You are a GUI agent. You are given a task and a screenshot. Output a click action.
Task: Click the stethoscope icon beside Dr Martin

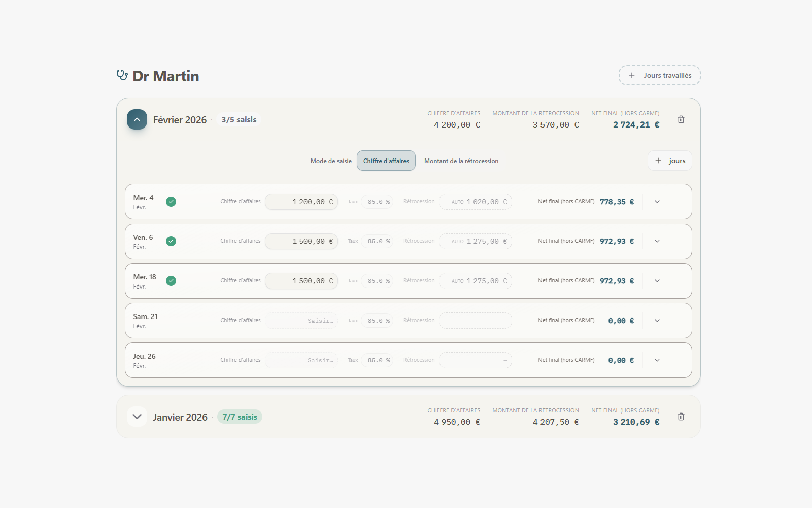(x=122, y=75)
